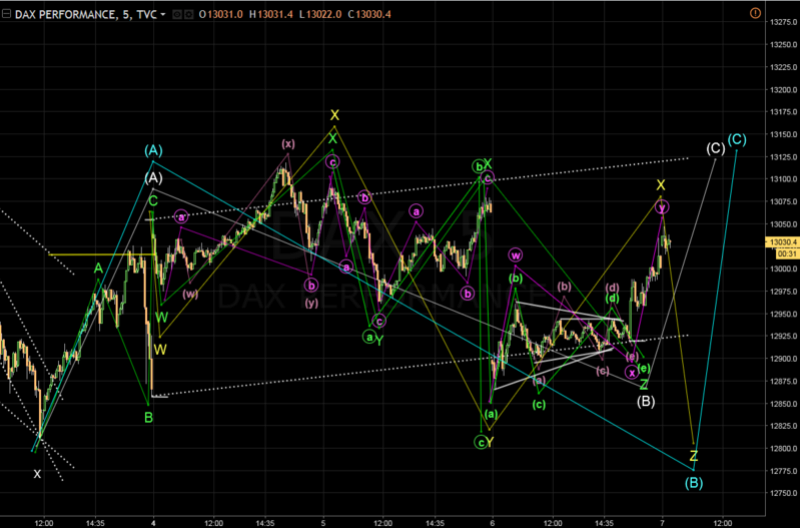
Task: Collapse the chart legend with the minus box
Action: pos(7,14)
